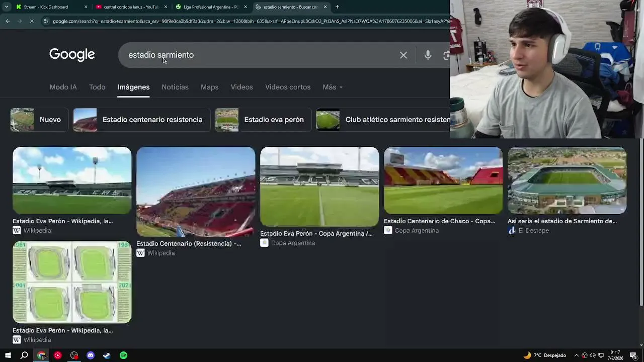Apply the Estadio eva perón filter chip
This screenshot has height=362, width=644.
click(x=263, y=120)
